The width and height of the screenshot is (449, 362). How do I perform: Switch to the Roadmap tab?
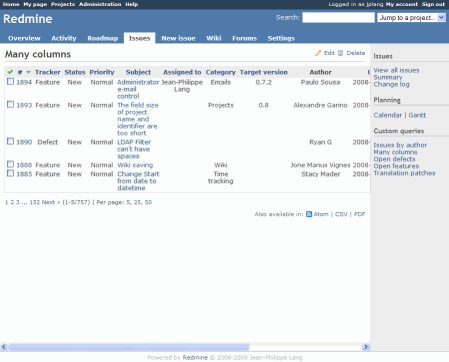tap(103, 38)
